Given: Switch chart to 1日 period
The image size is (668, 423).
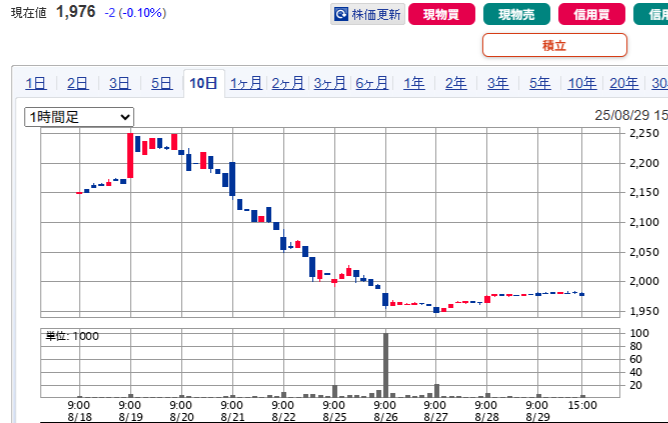Looking at the screenshot, I should 36,83.
